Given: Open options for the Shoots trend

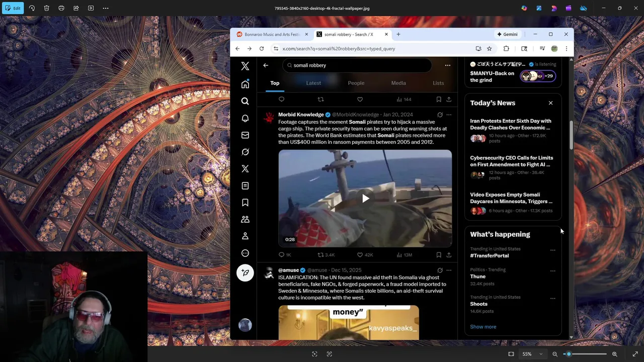Looking at the screenshot, I should pos(552,299).
